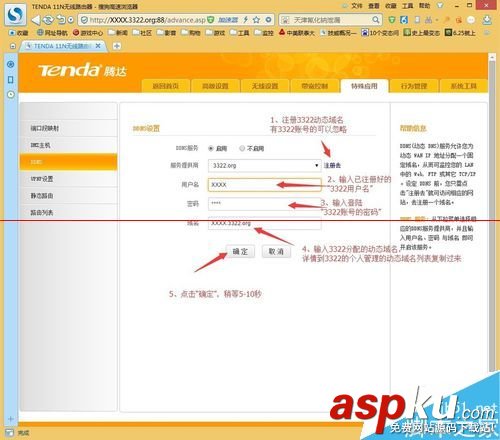
Task: Open the 购物 bookmark folder
Action: pos(191,33)
